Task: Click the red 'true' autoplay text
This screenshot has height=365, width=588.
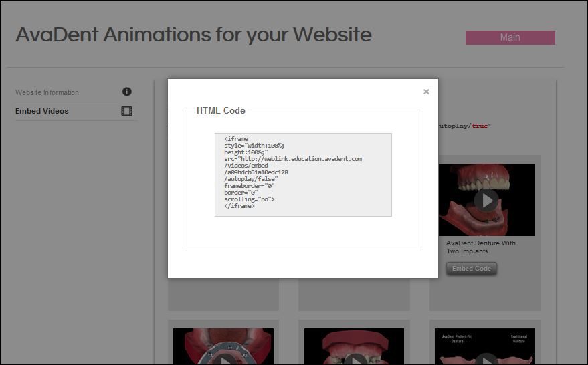Action: (480, 126)
